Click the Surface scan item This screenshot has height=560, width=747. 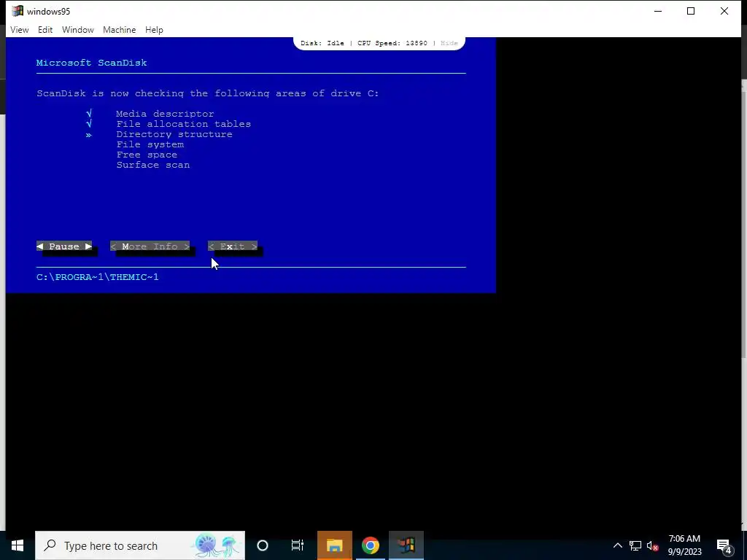[x=153, y=165]
